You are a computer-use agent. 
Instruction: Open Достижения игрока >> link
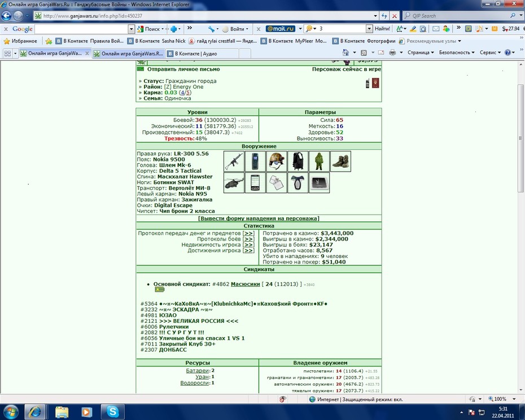[x=248, y=250]
